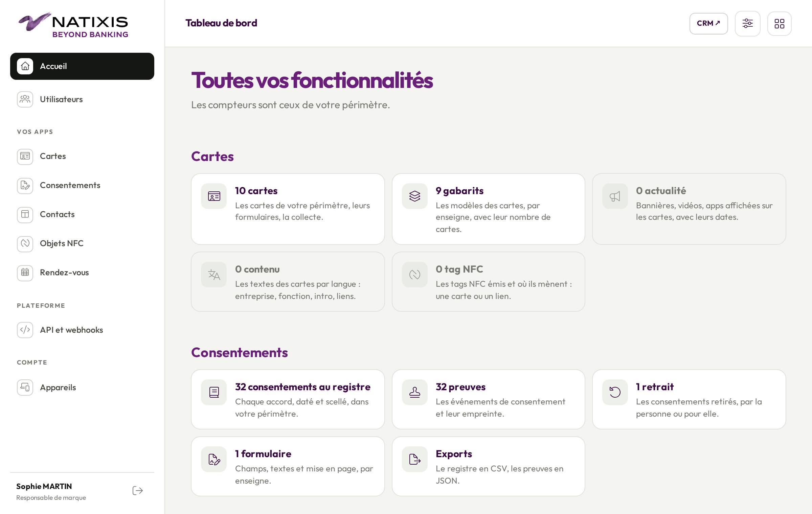Open the 1 formulaire card
Image resolution: width=812 pixels, height=514 pixels.
click(x=288, y=466)
